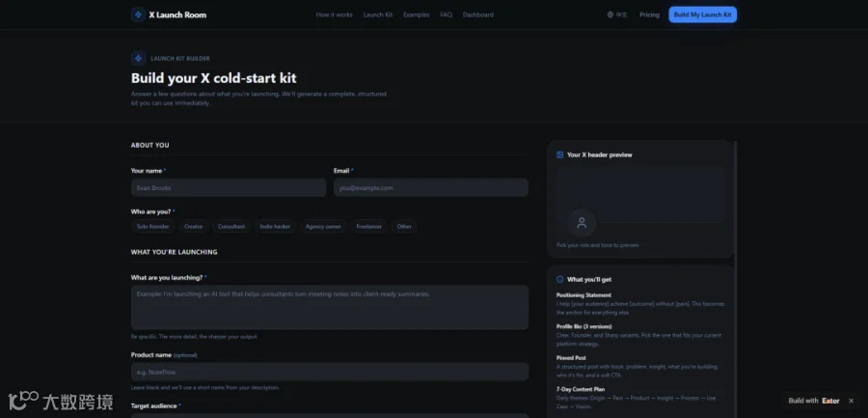
Task: Select the Agency owner role chip
Action: (x=323, y=226)
